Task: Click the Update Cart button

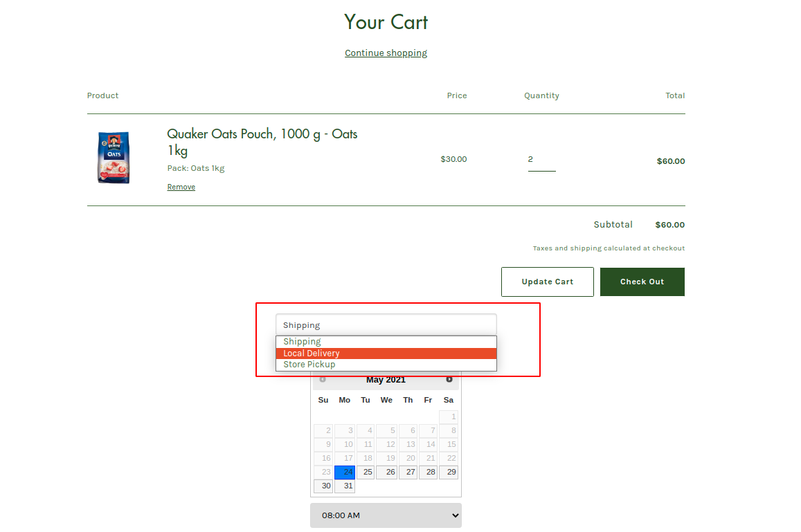Action: pyautogui.click(x=547, y=282)
